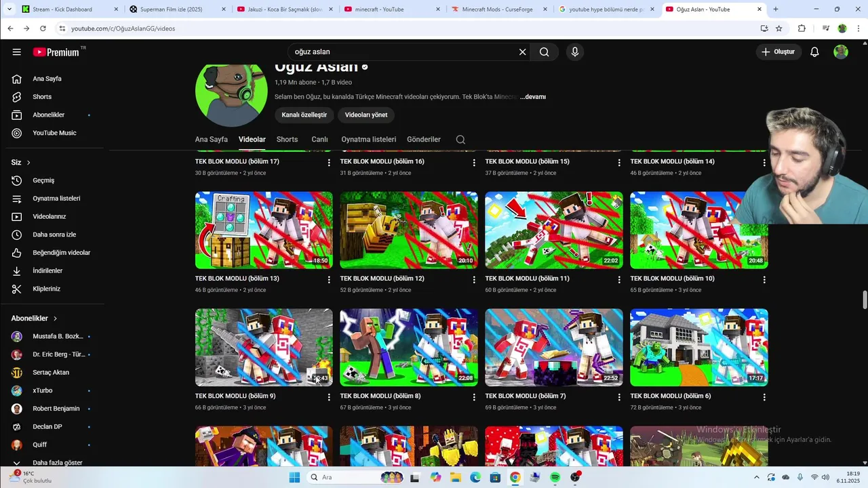Open Sertaç Aktan subscription channel
The height and width of the screenshot is (488, 868).
(52, 373)
